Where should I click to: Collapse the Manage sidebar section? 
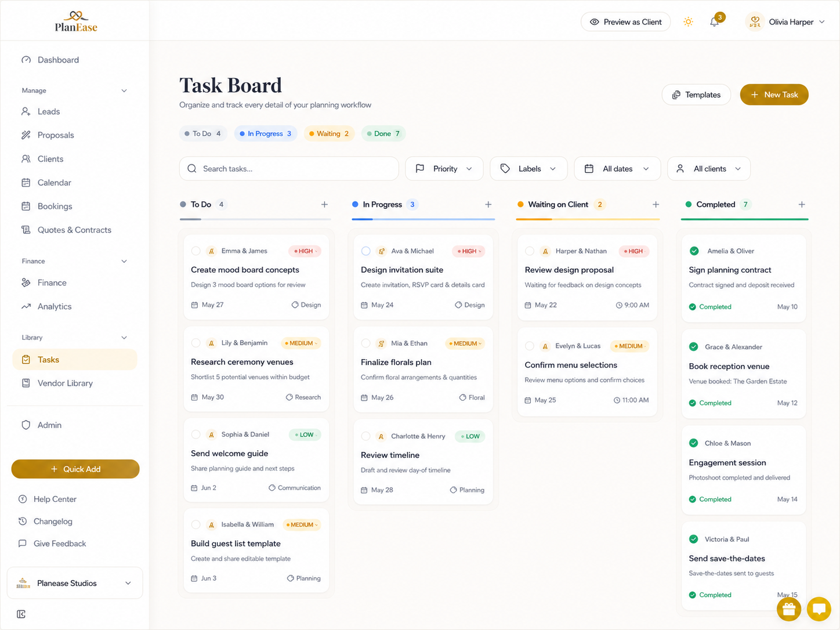tap(124, 90)
